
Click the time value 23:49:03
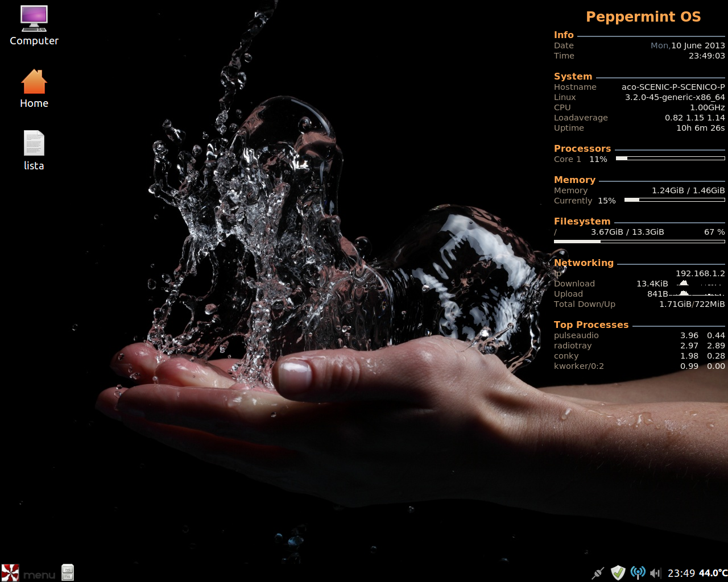[x=707, y=56]
